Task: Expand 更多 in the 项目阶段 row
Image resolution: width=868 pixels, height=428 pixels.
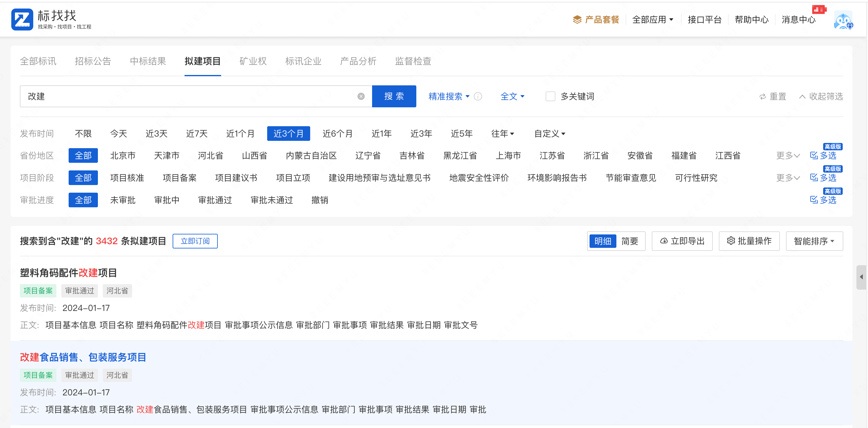Action: [788, 177]
